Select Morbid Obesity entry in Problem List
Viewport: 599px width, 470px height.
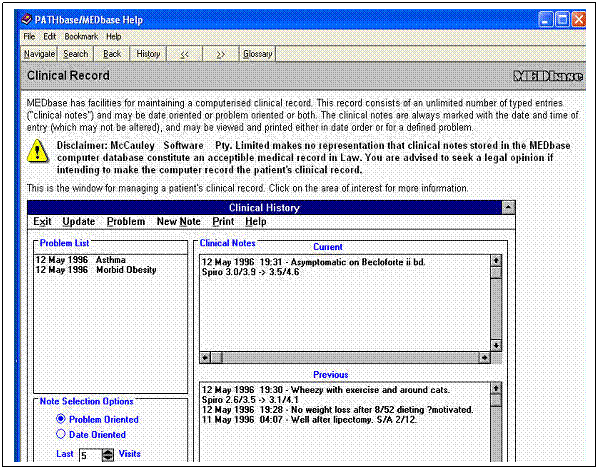pyautogui.click(x=96, y=270)
